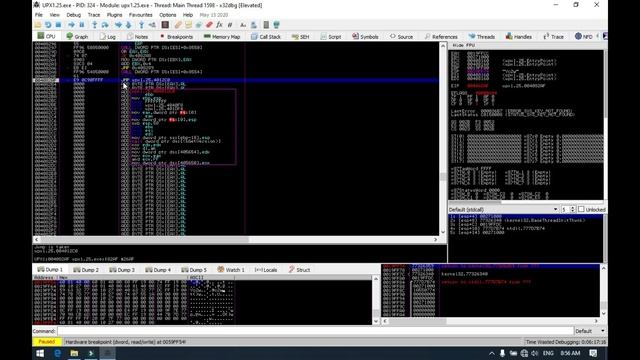Click the disassembly vertical scrollbar down arrow
This screenshot has width=640, height=360.
click(x=443, y=232)
